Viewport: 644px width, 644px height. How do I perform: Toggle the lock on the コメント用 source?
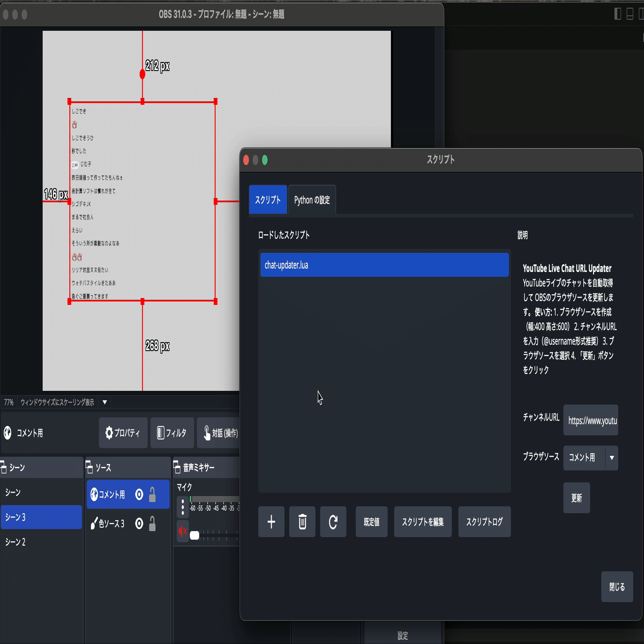[152, 494]
